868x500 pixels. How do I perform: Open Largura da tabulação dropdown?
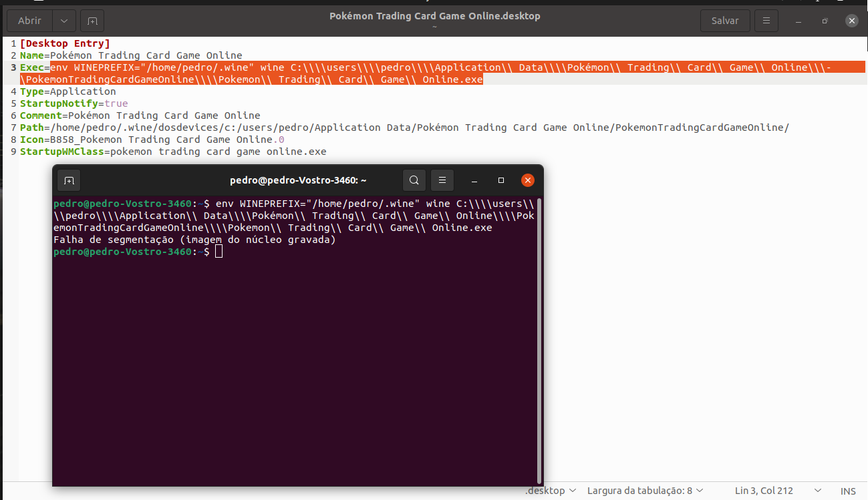pyautogui.click(x=645, y=491)
